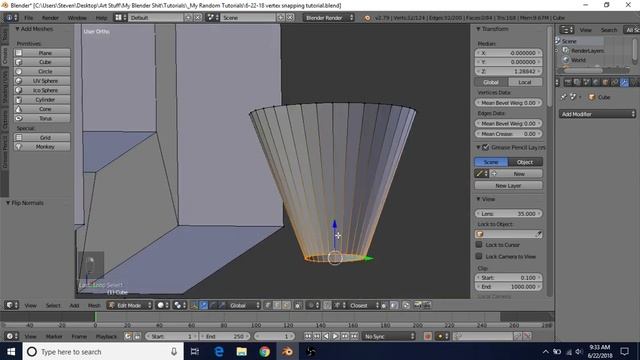640x360 pixels.
Task: Click the Median Z value field
Action: click(x=509, y=71)
